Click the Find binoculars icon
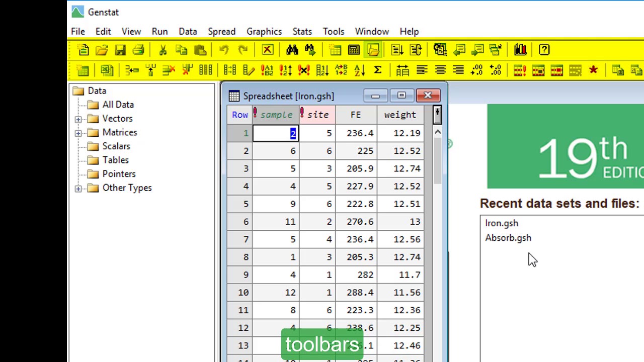644x362 pixels. (x=292, y=50)
